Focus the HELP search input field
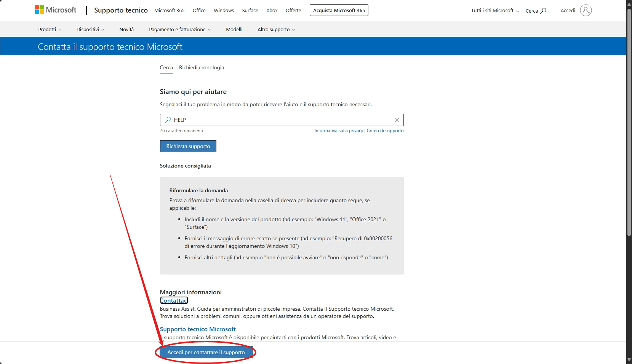This screenshot has width=632, height=364. [x=282, y=120]
